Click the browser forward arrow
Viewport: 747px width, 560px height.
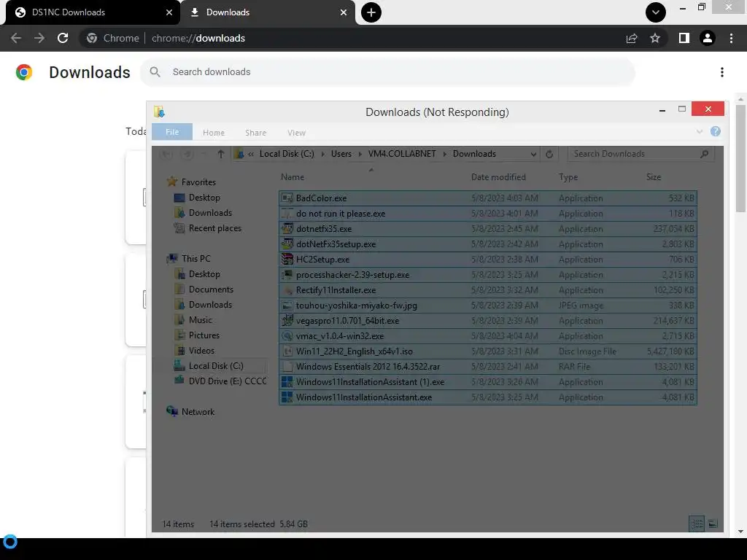point(39,38)
